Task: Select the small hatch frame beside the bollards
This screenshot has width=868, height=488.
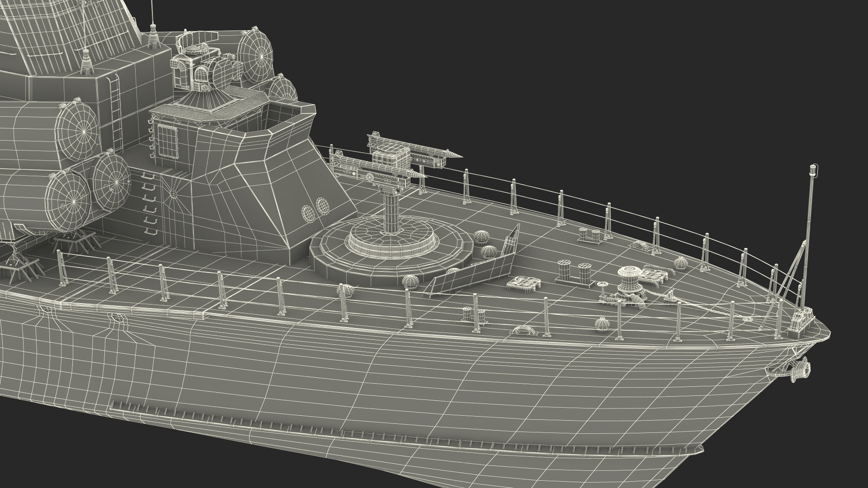Action: coord(524,284)
